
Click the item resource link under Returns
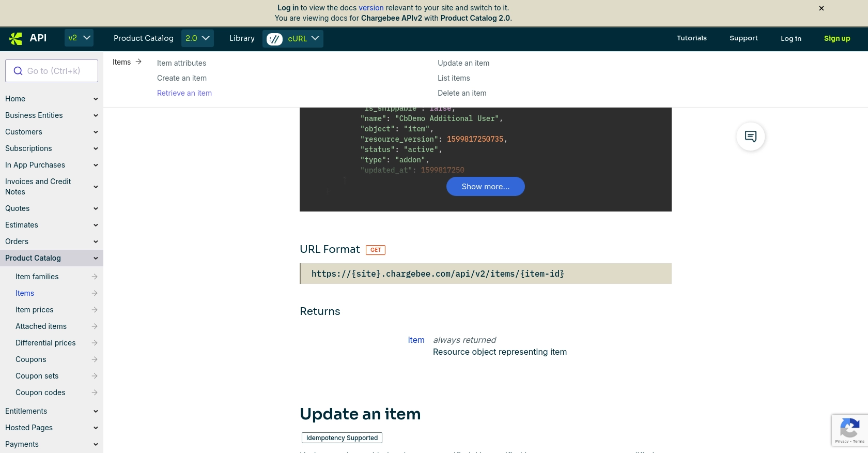pos(416,340)
